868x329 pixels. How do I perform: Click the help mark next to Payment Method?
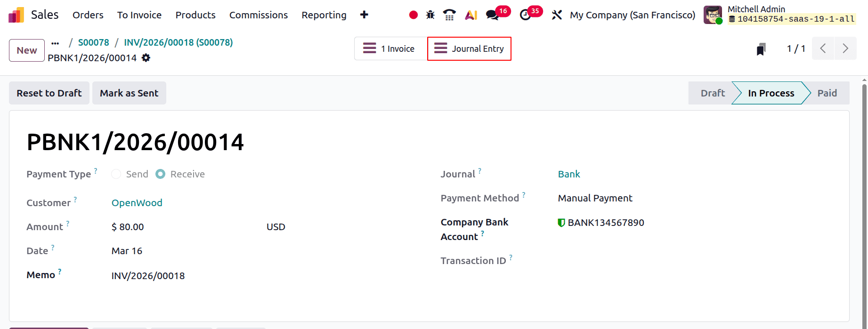pyautogui.click(x=524, y=194)
